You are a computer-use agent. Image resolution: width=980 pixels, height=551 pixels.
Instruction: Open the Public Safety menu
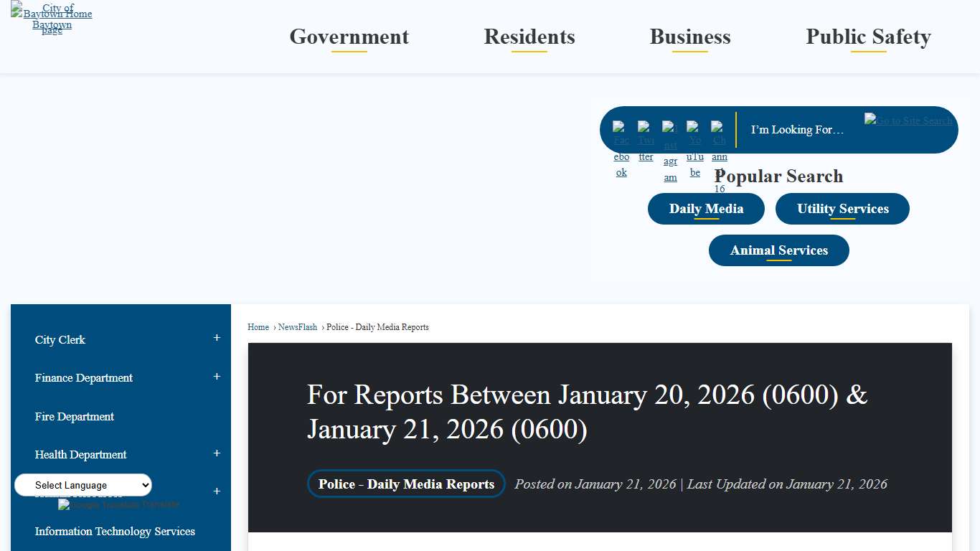click(868, 37)
